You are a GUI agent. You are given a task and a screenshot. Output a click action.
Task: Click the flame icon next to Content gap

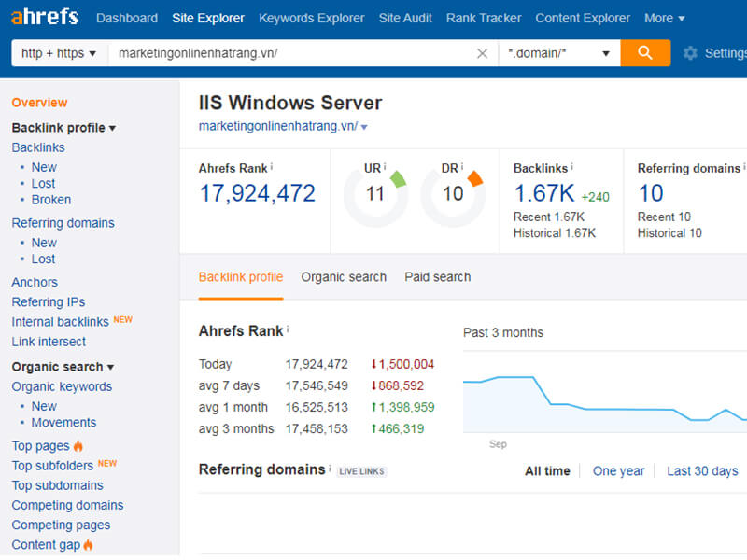88,545
